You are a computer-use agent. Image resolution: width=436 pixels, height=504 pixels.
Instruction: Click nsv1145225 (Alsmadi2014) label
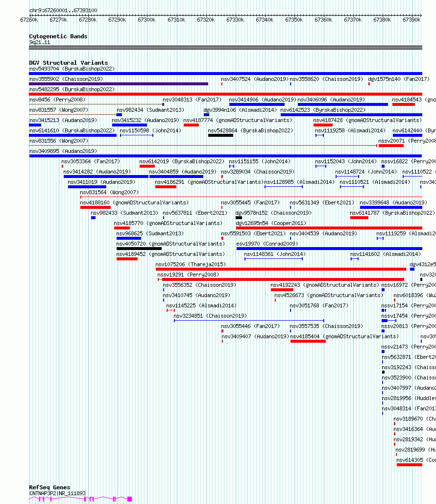click(x=201, y=305)
